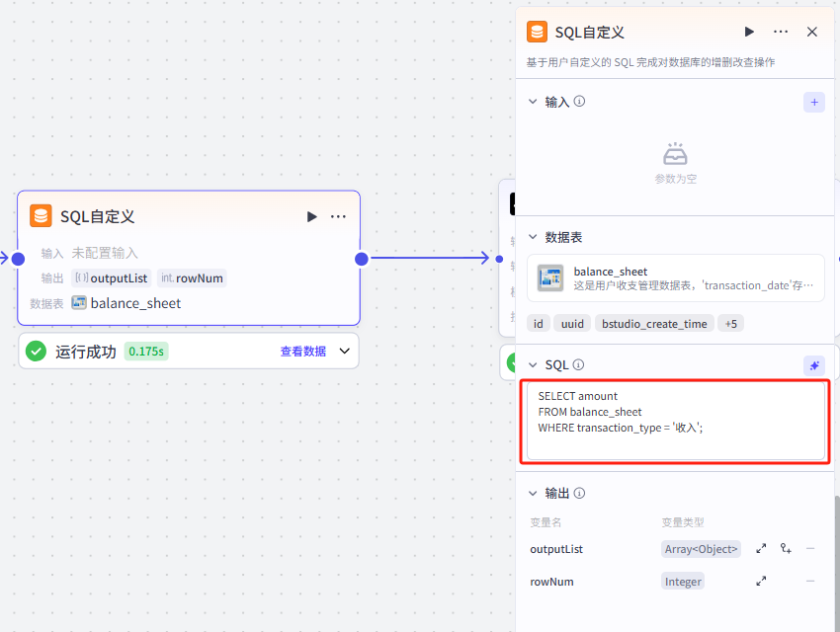The height and width of the screenshot is (632, 840).
Task: Open the side panel's three-dot more menu
Action: (x=781, y=32)
